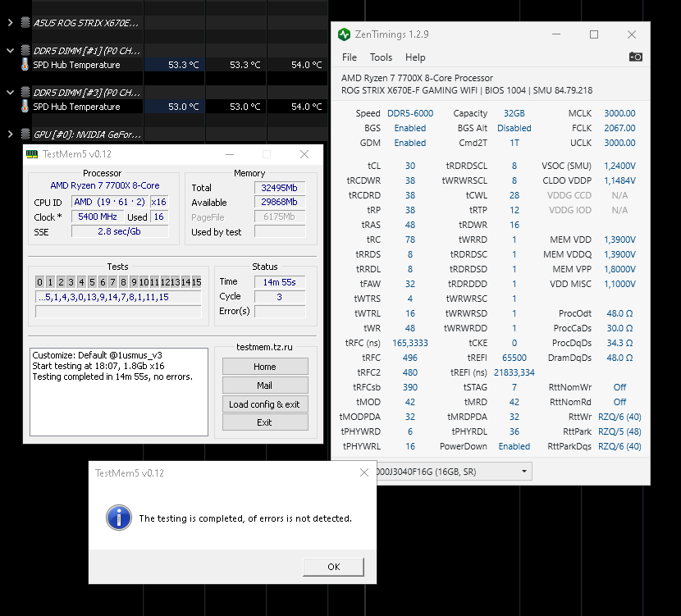Image resolution: width=681 pixels, height=616 pixels.
Task: Click the GDM Enabled value
Action: [x=410, y=143]
